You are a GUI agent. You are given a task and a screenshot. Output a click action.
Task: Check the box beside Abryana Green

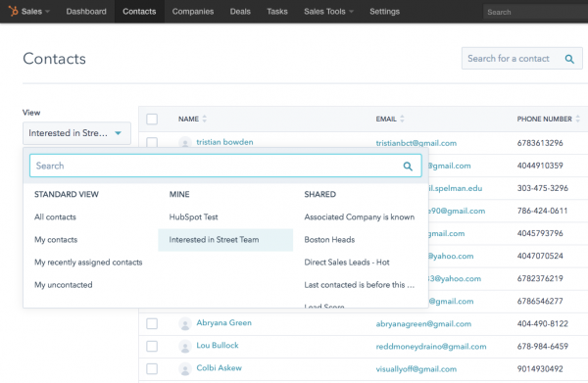[152, 323]
